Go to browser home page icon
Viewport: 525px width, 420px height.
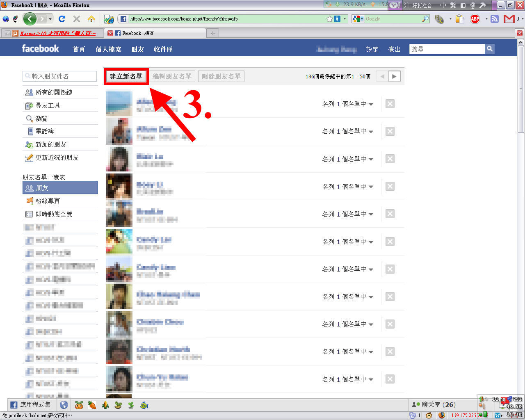[x=91, y=19]
